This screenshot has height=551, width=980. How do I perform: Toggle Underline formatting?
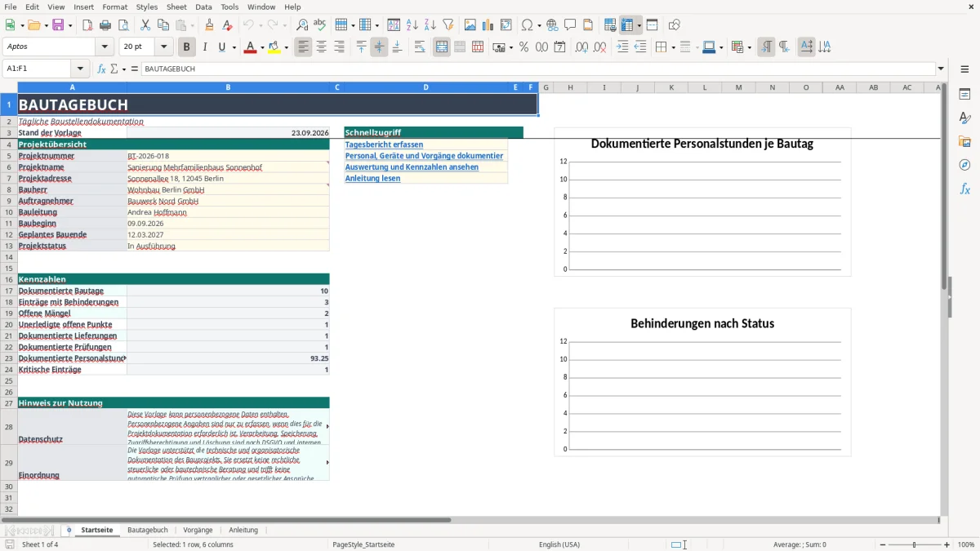(221, 47)
